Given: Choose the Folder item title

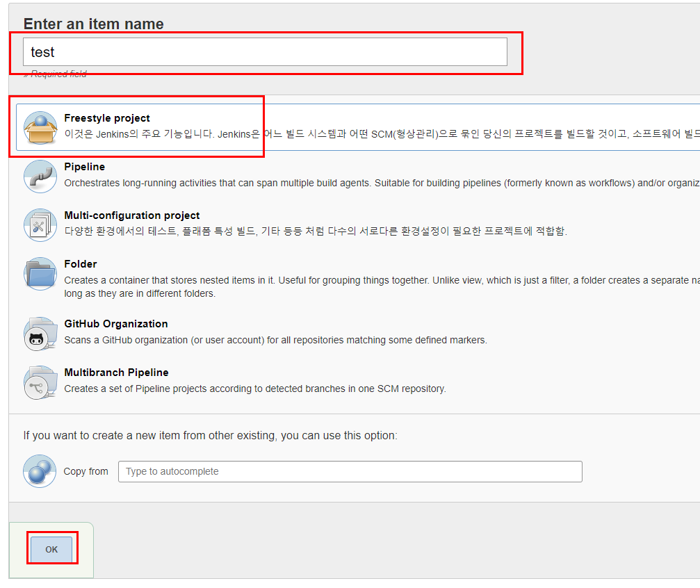Looking at the screenshot, I should (x=81, y=264).
